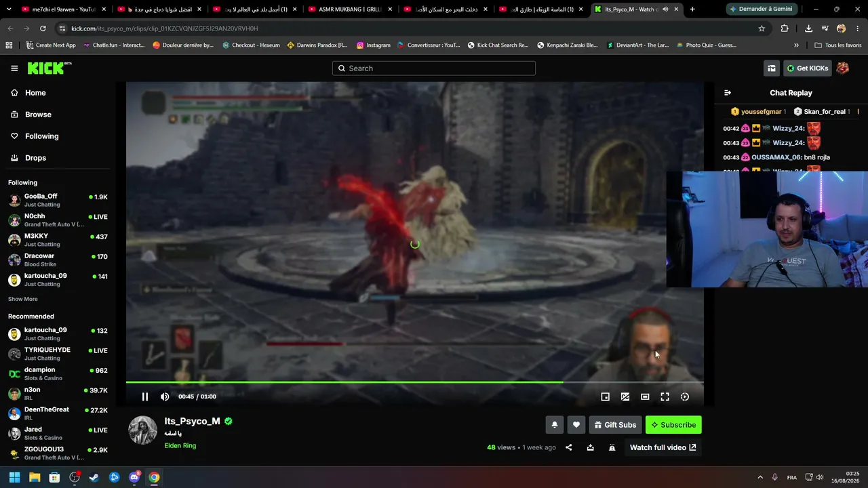This screenshot has height=488, width=868.
Task: Open the Windows Start menu
Action: 14,477
